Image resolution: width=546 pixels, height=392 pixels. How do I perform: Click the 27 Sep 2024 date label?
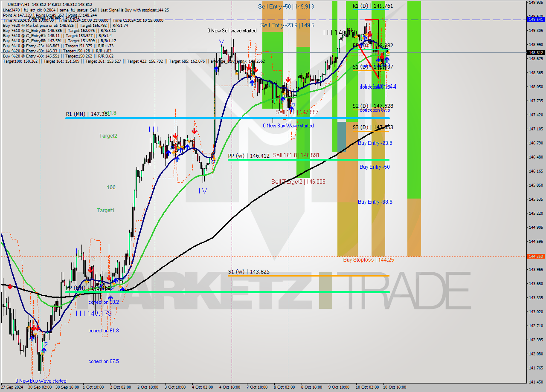tap(11, 387)
